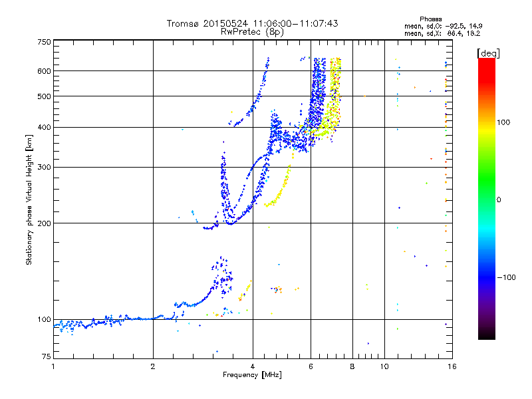Click the phase color bar gradient
The image size is (532, 399).
[x=487, y=198]
